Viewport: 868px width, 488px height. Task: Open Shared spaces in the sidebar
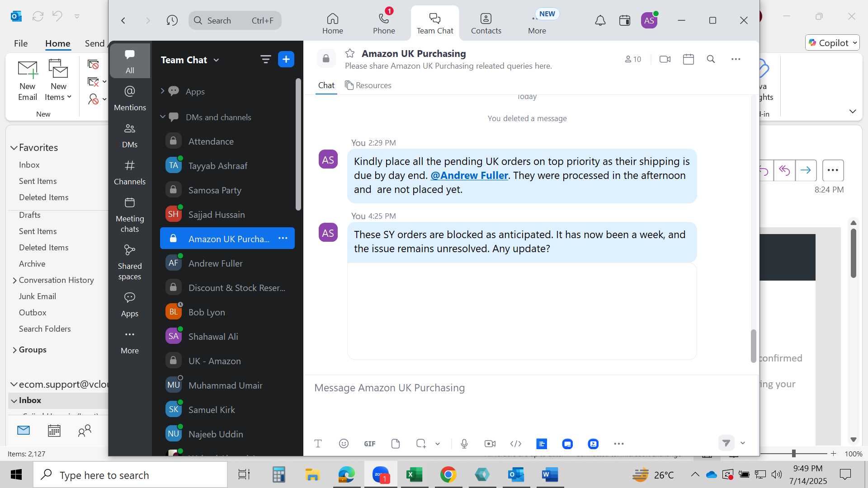click(130, 262)
